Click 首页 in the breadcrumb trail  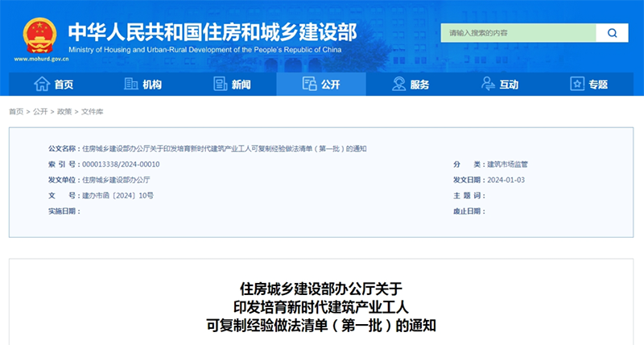click(16, 111)
